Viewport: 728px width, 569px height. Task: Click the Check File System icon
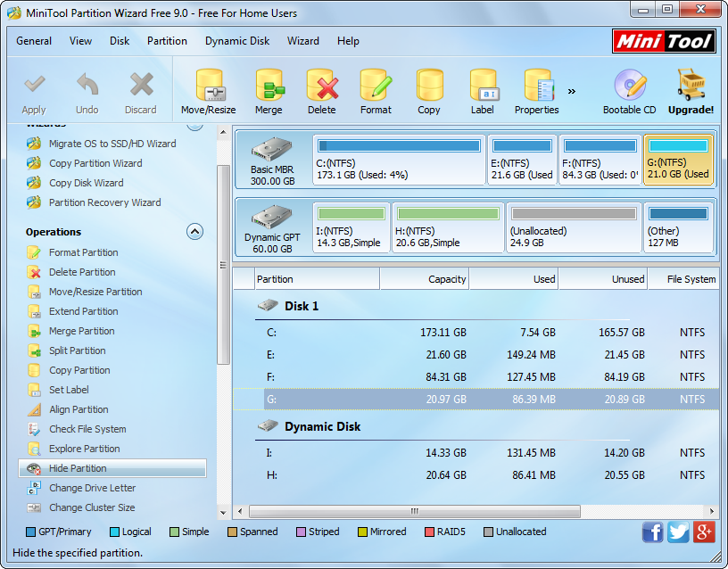tap(34, 429)
